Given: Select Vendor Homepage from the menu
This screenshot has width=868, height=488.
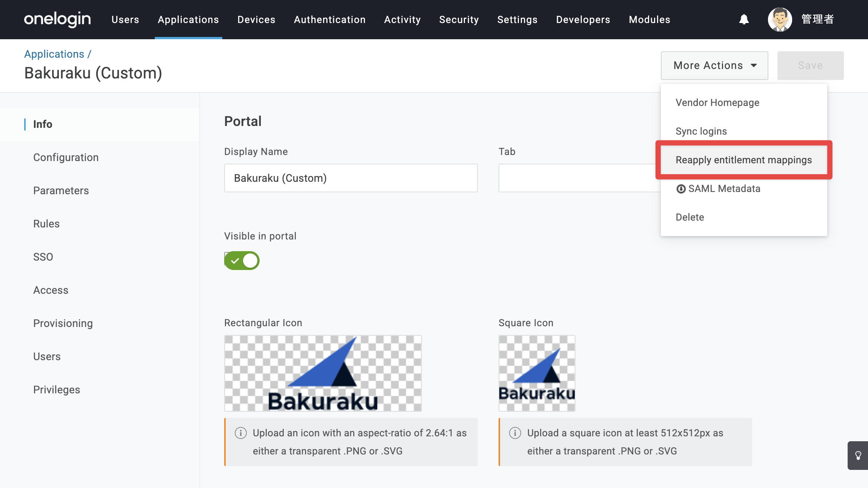Looking at the screenshot, I should point(743,103).
